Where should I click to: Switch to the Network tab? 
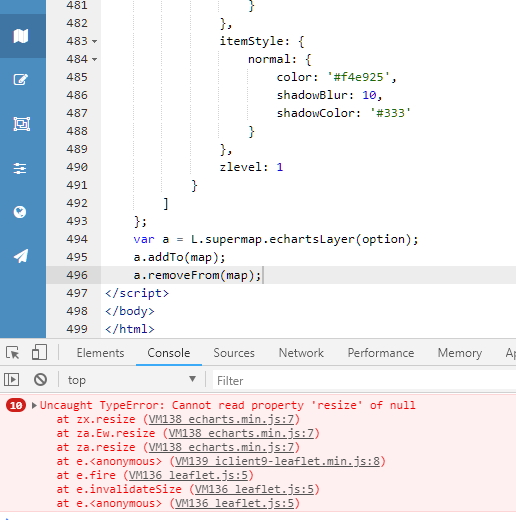click(301, 353)
